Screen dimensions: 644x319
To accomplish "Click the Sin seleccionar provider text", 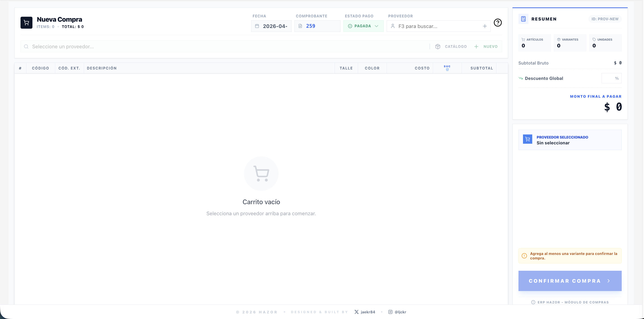I will click(553, 143).
